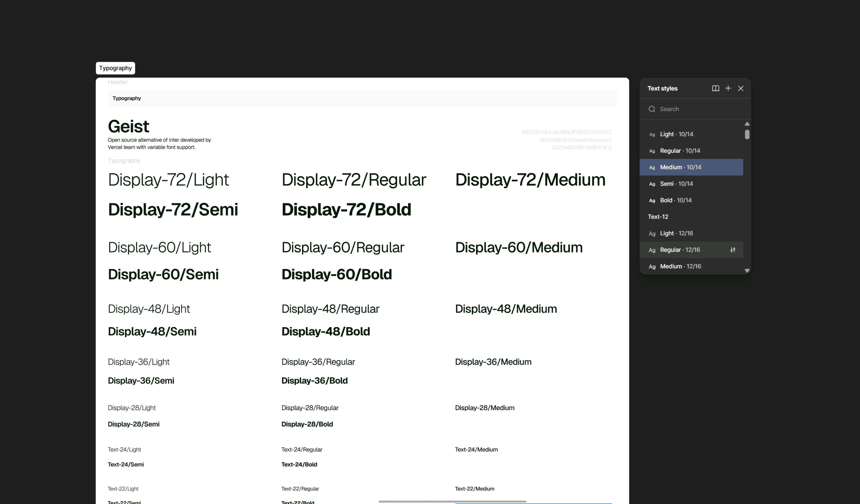Screen dimensions: 860x504
Task: Apply the Light · 12/16 text style
Action: pos(676,233)
